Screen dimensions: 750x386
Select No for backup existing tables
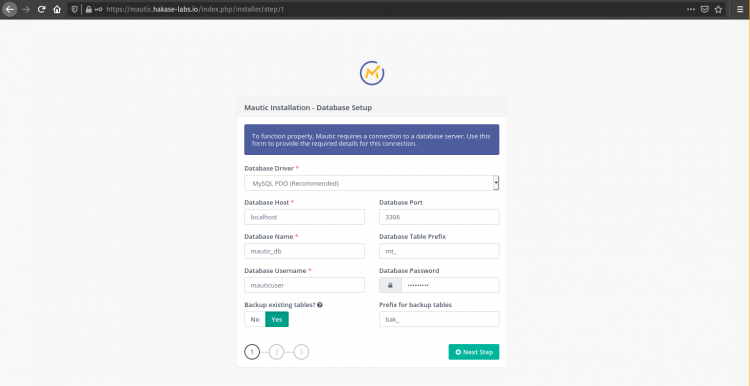coord(255,320)
